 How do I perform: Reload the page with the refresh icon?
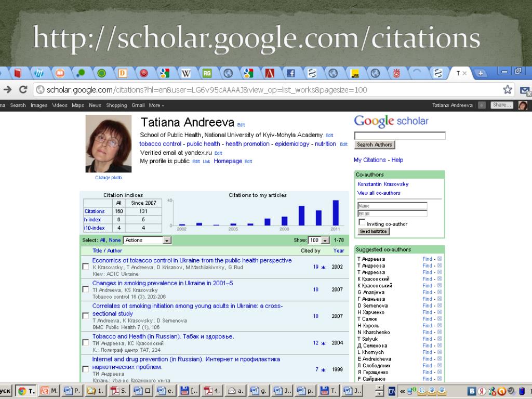click(23, 89)
